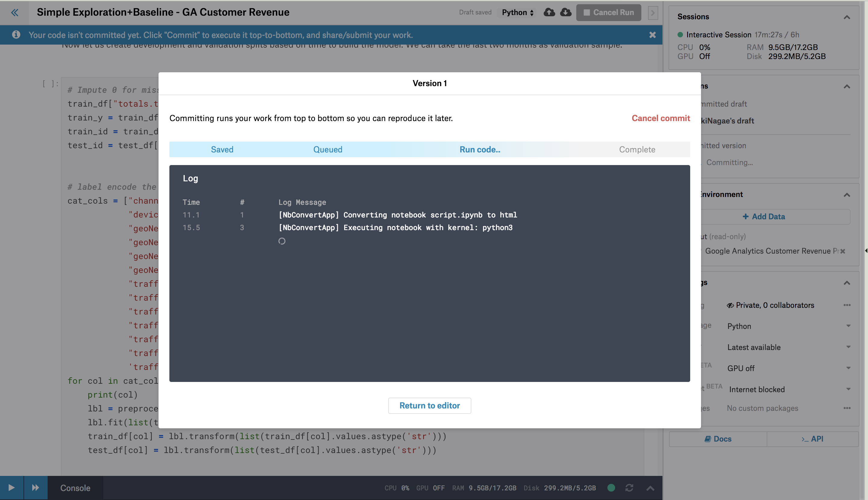
Task: Return to editor from Version 1 dialog
Action: [429, 405]
